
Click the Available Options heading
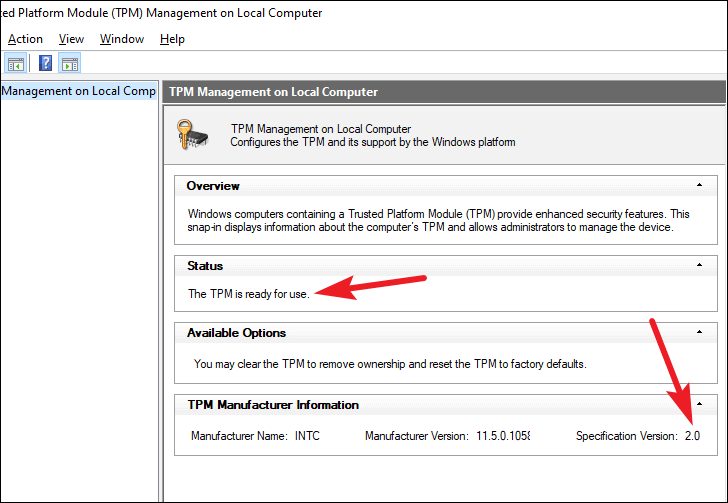point(236,333)
